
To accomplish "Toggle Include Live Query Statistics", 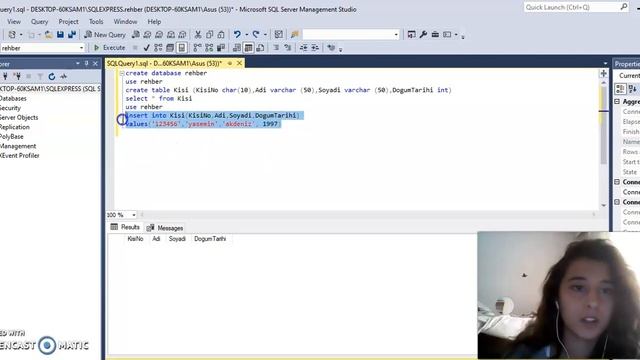I will [209, 48].
